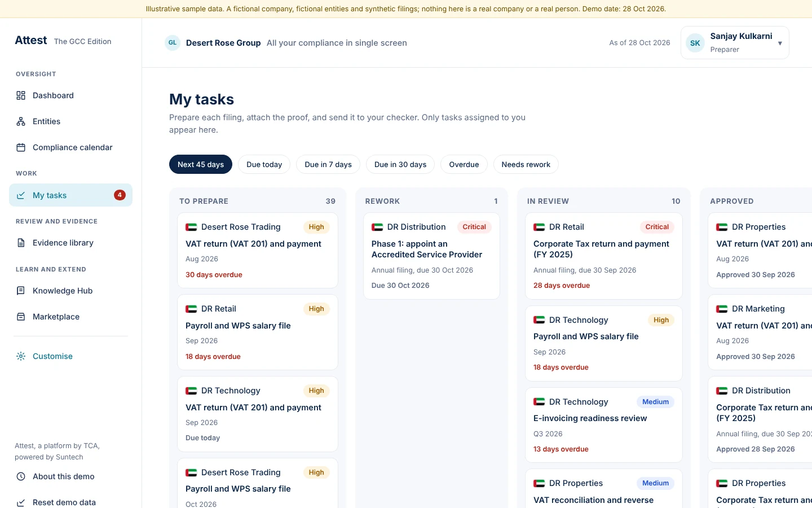Click the Knowledge Hub icon

[21, 291]
